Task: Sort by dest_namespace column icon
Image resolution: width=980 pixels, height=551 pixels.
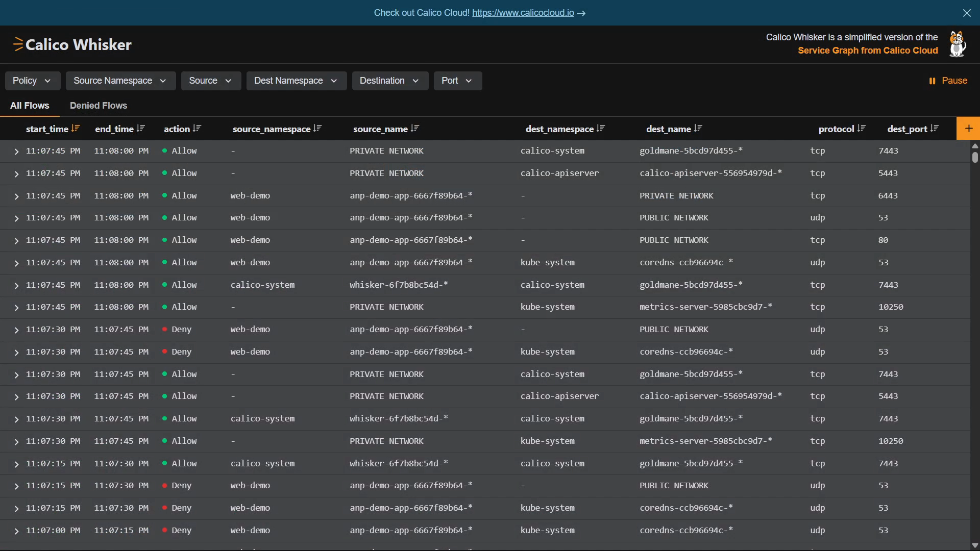Action: click(x=601, y=129)
